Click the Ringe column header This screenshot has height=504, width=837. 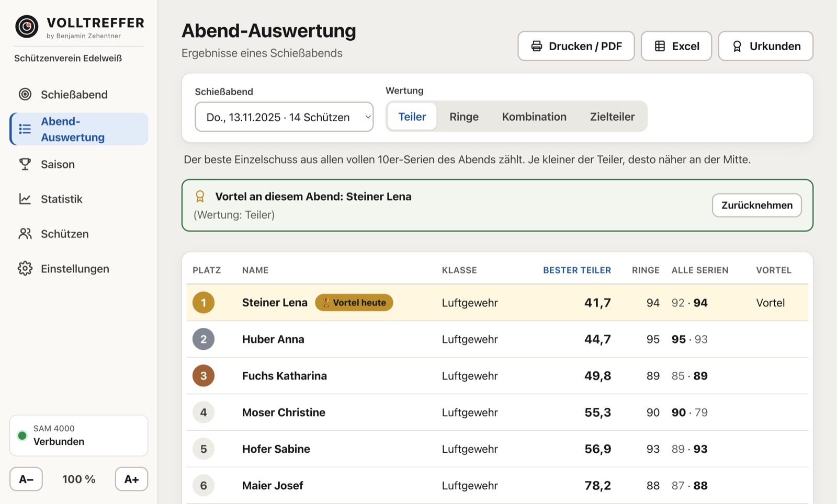(x=646, y=270)
